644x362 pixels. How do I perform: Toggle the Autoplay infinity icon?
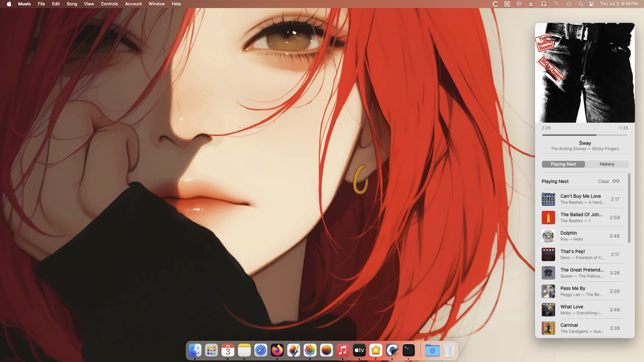pyautogui.click(x=616, y=181)
